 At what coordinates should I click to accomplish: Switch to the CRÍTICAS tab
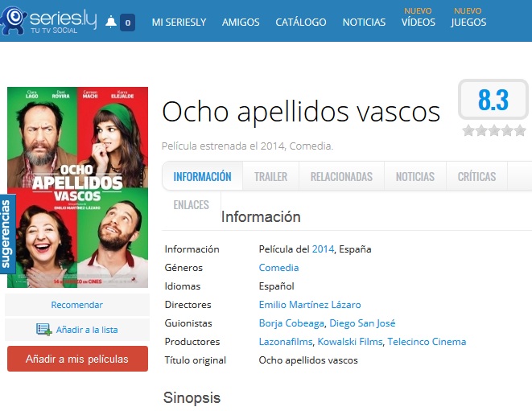point(476,176)
